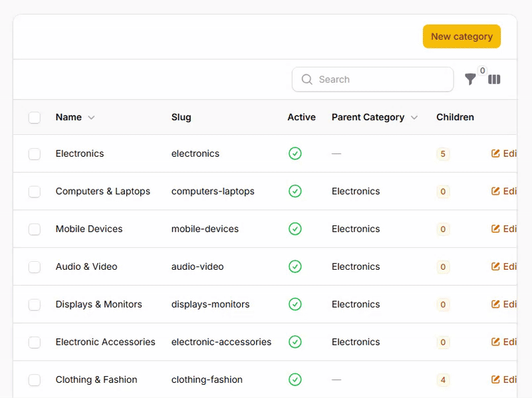
Task: Click the name cell 'Electronics'
Action: 80,153
